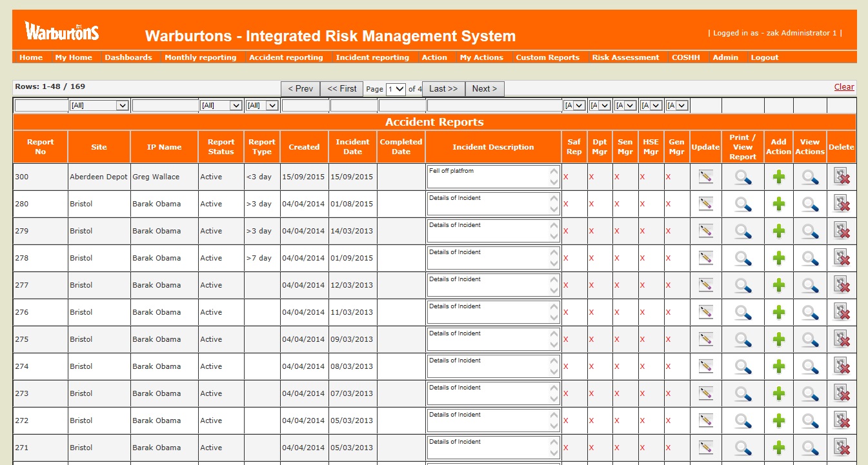
Task: Open the page number dropdown
Action: click(x=396, y=89)
